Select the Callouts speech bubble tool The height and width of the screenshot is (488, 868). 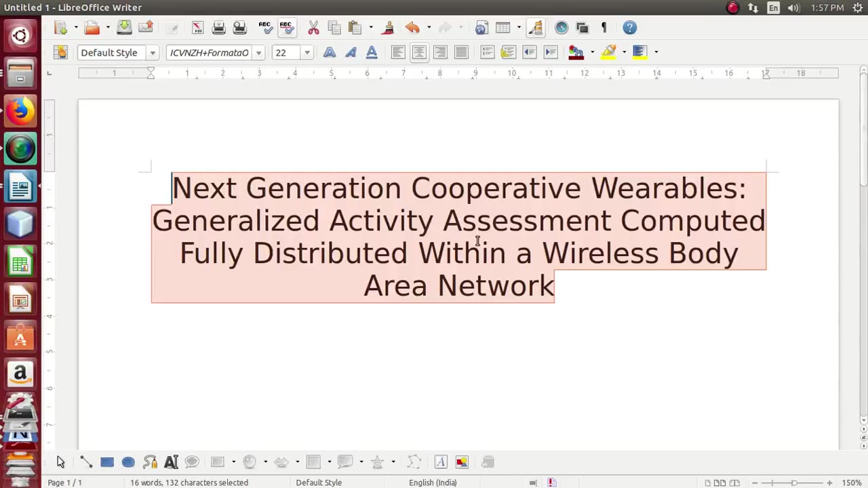[x=192, y=462]
